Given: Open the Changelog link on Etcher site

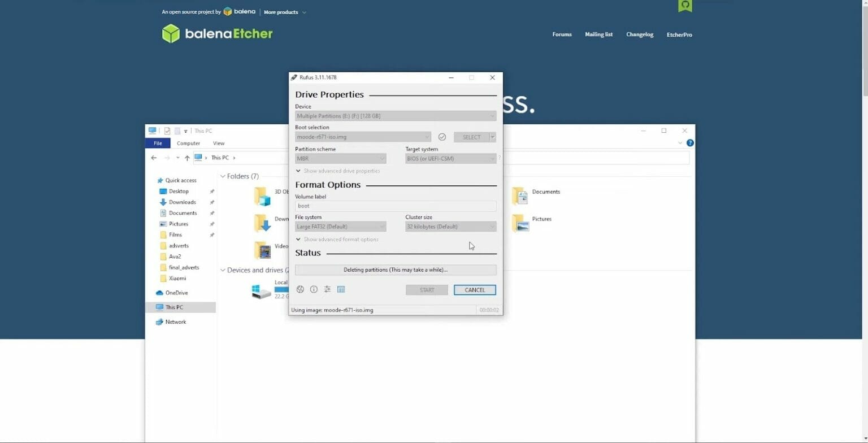Looking at the screenshot, I should 639,34.
